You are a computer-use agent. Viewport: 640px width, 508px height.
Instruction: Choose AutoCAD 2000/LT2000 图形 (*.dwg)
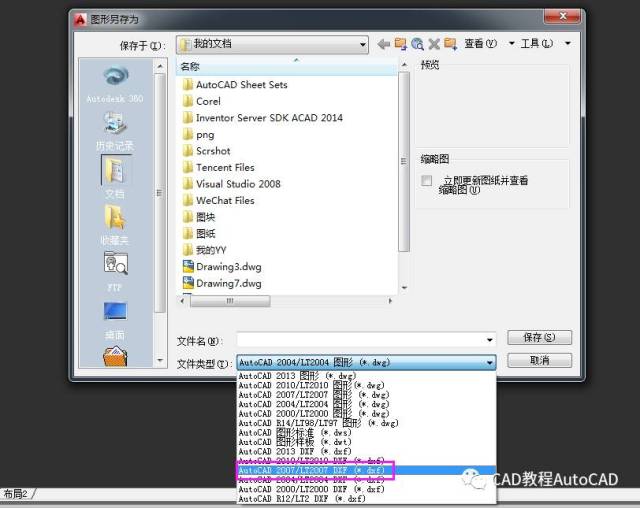pyautogui.click(x=367, y=413)
